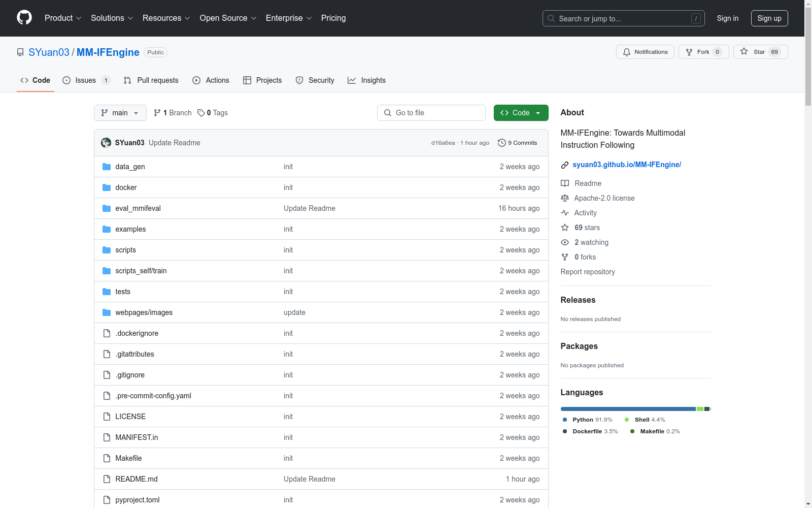Click the license scale icon
Screen dimensions: 812x508
pos(565,198)
